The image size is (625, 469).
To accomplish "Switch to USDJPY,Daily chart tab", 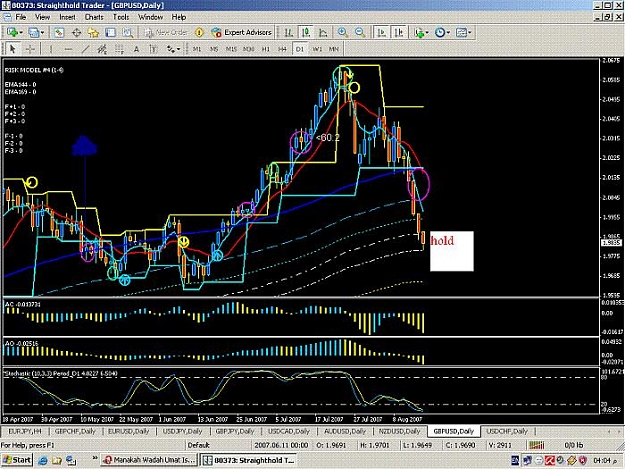I will 182,431.
